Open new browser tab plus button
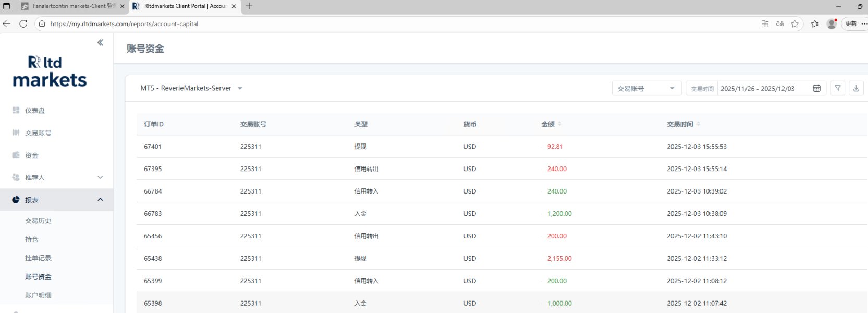The height and width of the screenshot is (313, 868). point(249,6)
